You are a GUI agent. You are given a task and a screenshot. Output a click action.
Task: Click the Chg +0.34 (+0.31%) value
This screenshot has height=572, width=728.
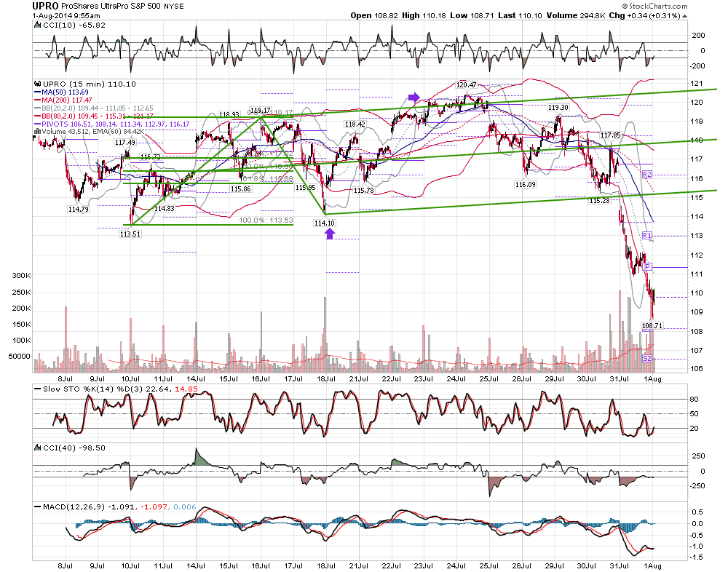644,15
